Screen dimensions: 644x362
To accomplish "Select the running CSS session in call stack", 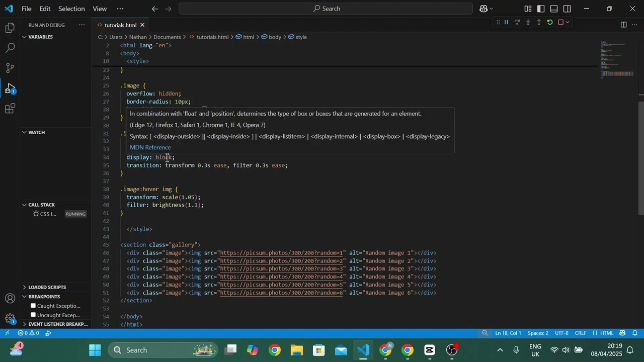I will point(55,214).
